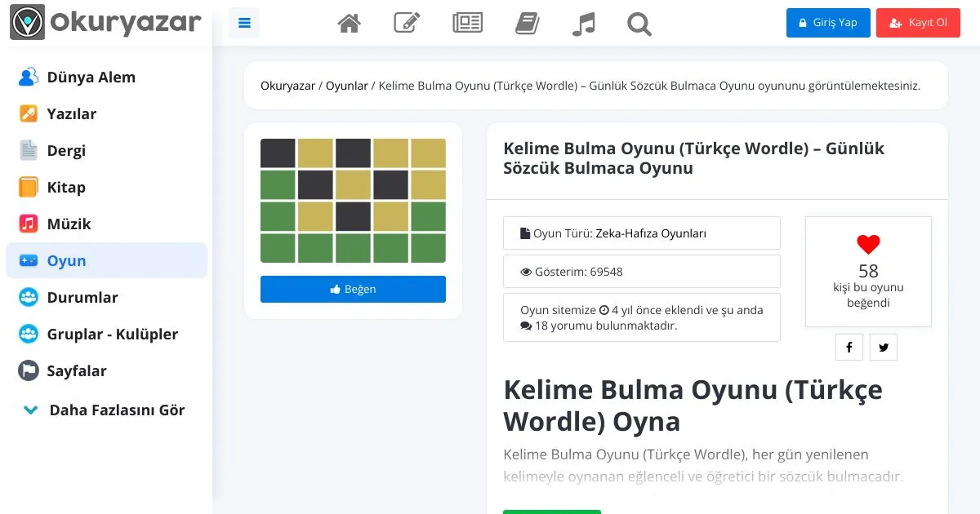Open the book icon in top bar
Viewport: 980px width, 514px height.
pos(528,24)
